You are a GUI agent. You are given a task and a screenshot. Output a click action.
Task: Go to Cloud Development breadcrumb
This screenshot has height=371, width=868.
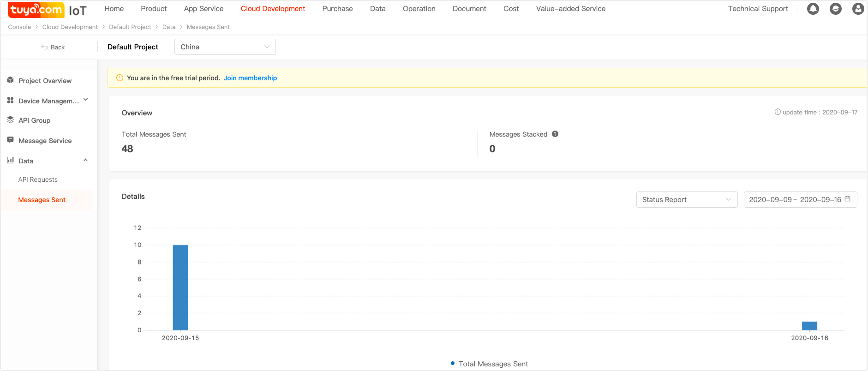[70, 27]
